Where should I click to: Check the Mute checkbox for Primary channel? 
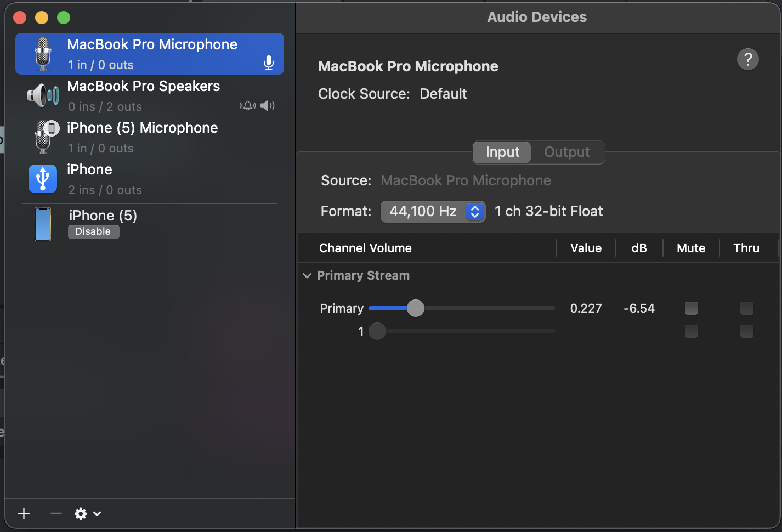pos(691,308)
